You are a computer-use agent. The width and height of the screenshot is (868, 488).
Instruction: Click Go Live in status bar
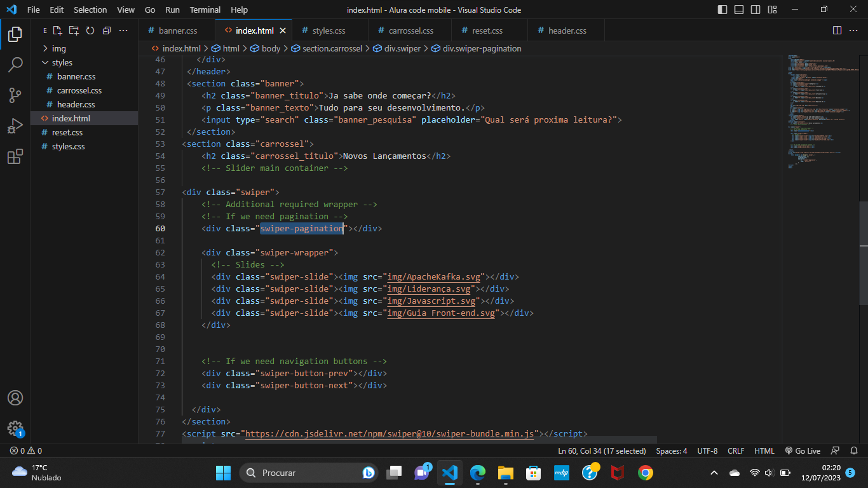[x=803, y=451]
